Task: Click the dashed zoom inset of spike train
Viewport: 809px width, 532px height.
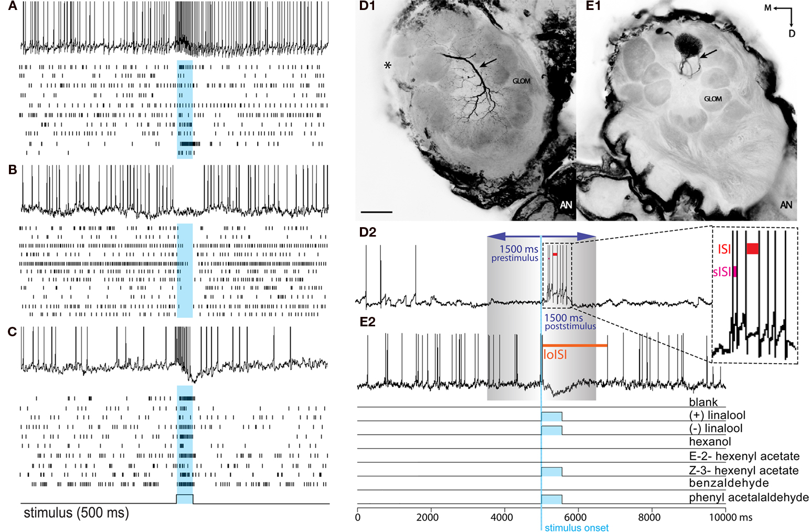Action: coord(754,295)
